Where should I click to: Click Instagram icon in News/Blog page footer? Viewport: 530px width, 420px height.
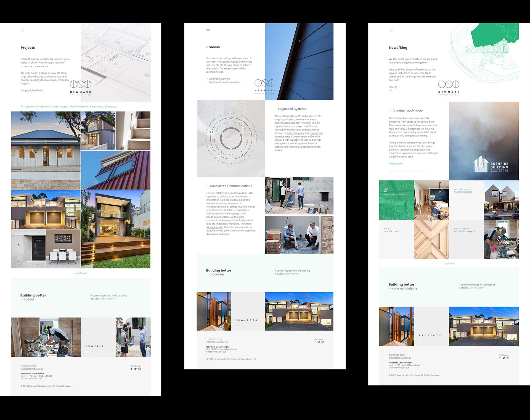pos(508,358)
